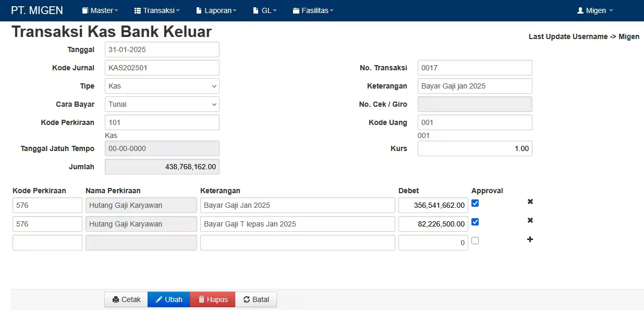Open the Tipe dropdown showing Kas
The image size is (644, 314).
pyautogui.click(x=162, y=86)
